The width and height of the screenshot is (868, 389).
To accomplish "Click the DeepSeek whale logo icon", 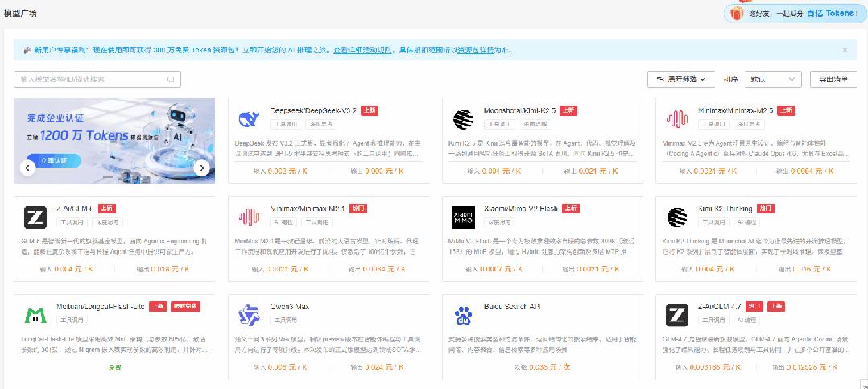I will click(x=249, y=119).
